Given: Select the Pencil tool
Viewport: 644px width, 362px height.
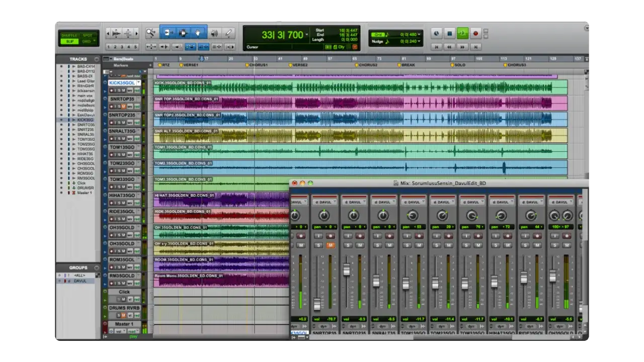Looking at the screenshot, I should coord(229,33).
